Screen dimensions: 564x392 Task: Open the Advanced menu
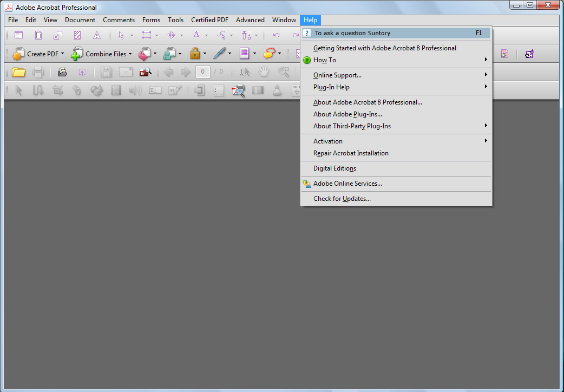click(x=251, y=20)
